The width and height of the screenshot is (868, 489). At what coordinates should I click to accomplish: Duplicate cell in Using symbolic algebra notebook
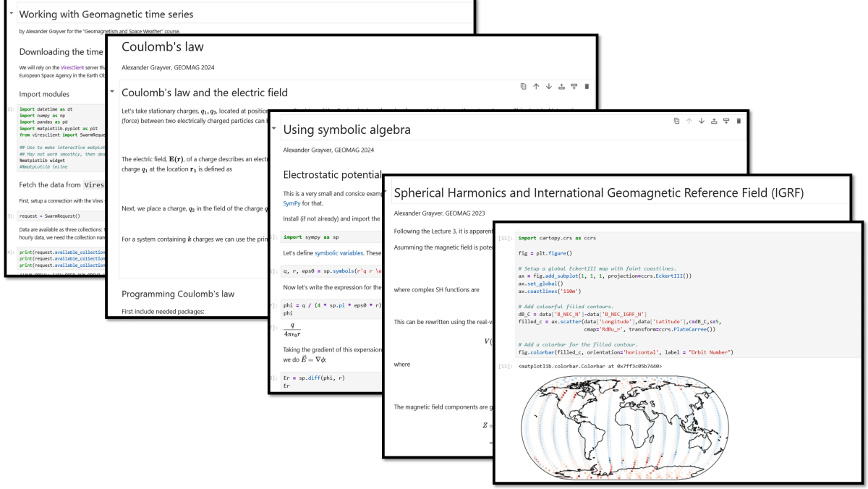[x=677, y=121]
